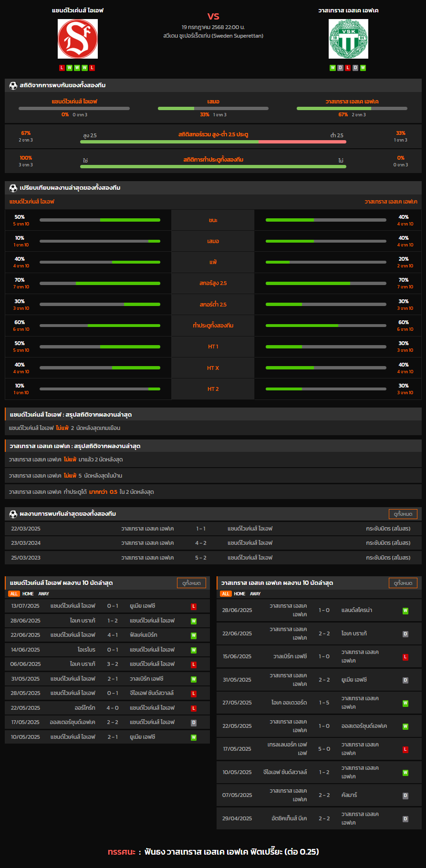Click W badge in 22/05/2025 ออสเตอร์ซุนด์เอฟเค 1-0 row
Image resolution: width=426 pixels, height=868 pixels.
coord(405,726)
